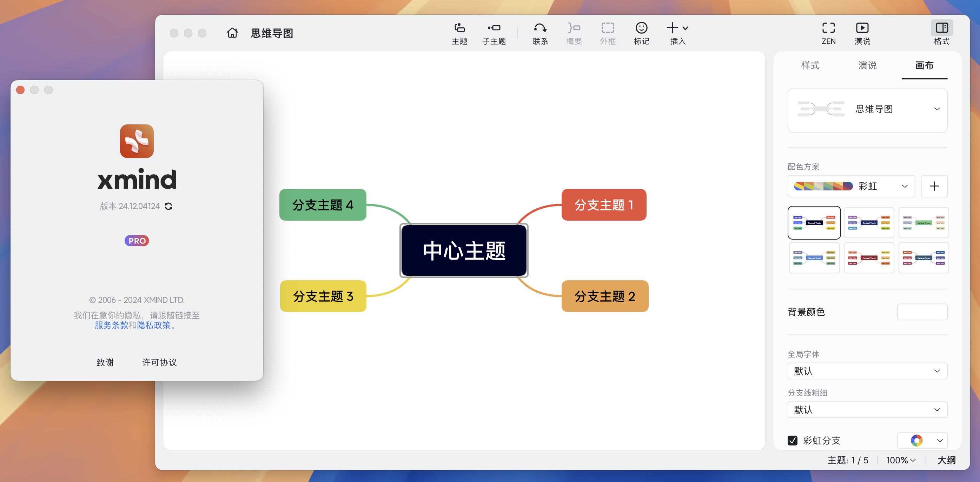
Task: Select the light green central topic theme thumbnail
Action: [923, 223]
